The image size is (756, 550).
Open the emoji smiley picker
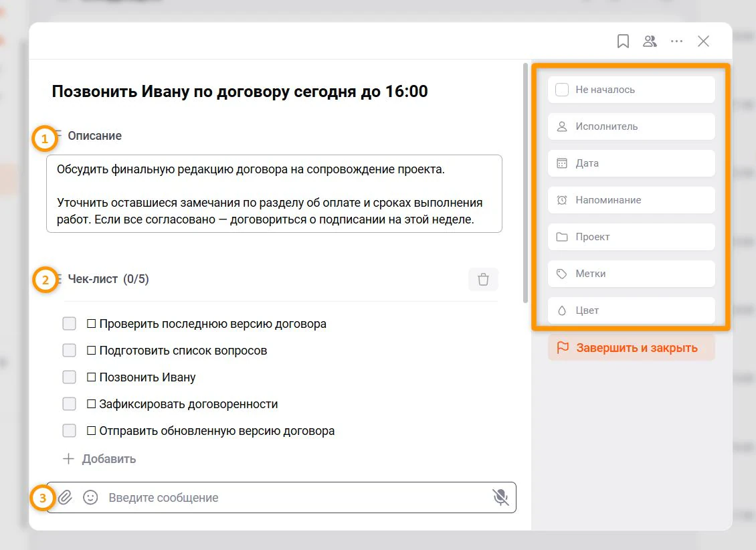(x=90, y=497)
